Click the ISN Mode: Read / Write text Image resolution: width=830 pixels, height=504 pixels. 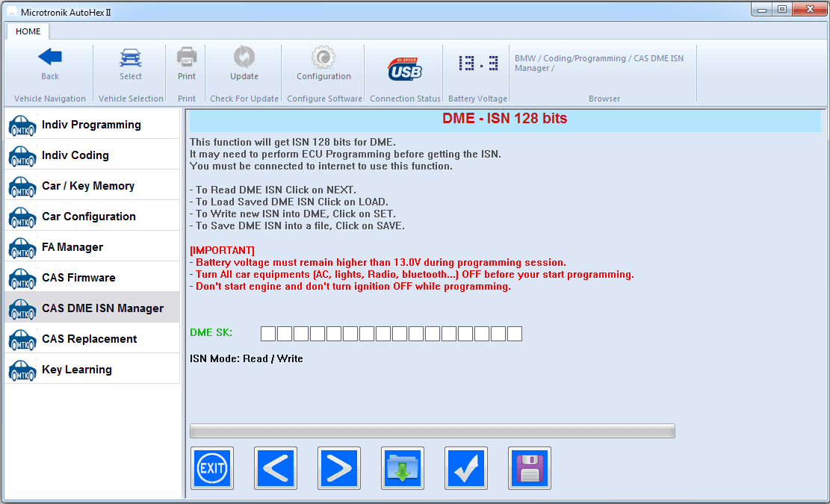coord(247,358)
